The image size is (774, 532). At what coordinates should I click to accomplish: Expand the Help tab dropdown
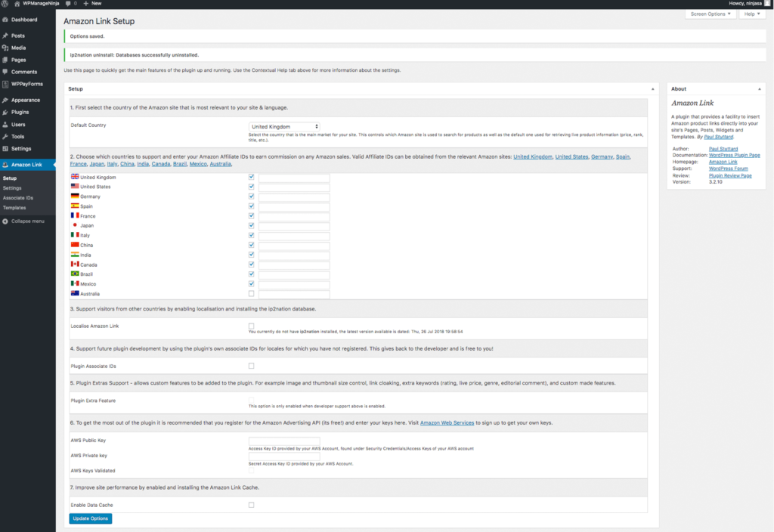tap(752, 14)
